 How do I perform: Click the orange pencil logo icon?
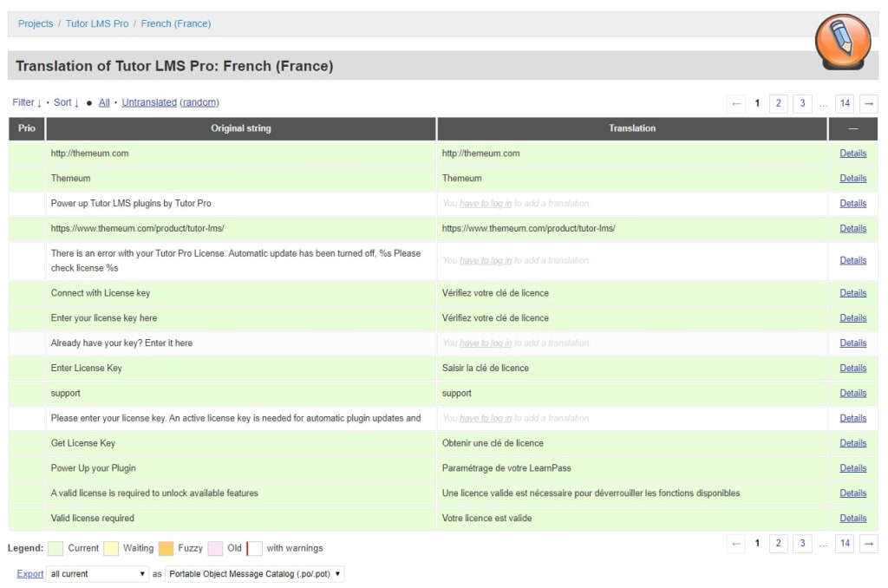[x=843, y=42]
